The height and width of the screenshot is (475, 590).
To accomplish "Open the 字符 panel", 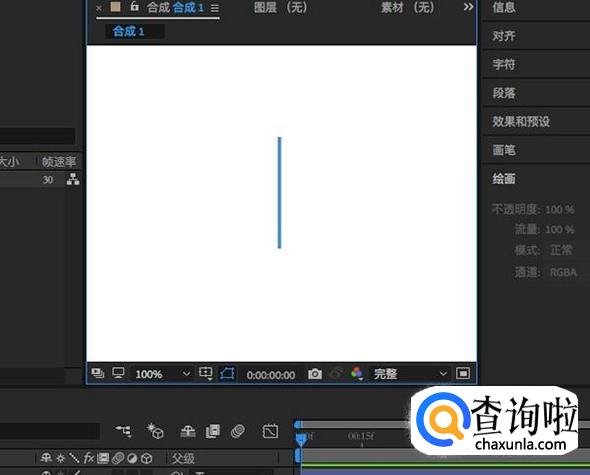I will tap(504, 64).
